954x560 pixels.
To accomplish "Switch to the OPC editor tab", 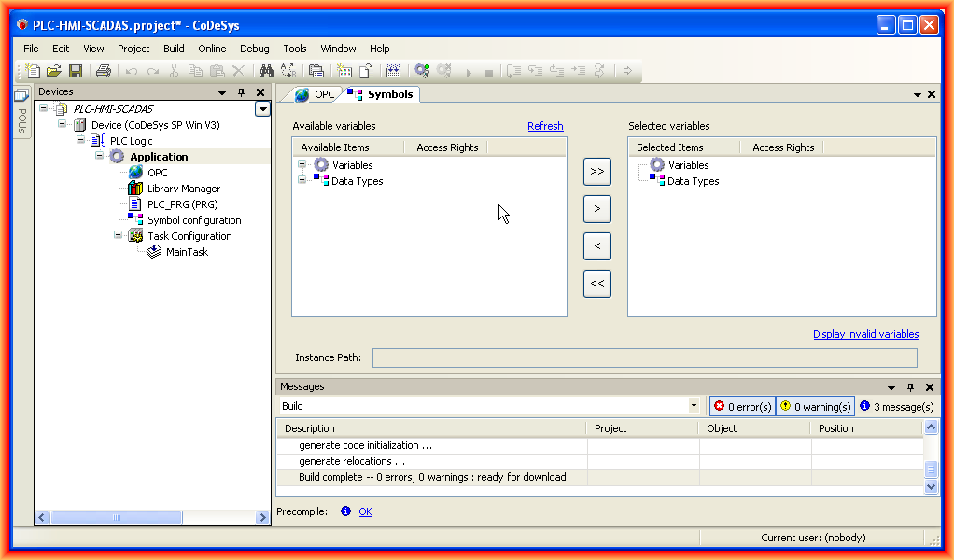I will pos(316,94).
